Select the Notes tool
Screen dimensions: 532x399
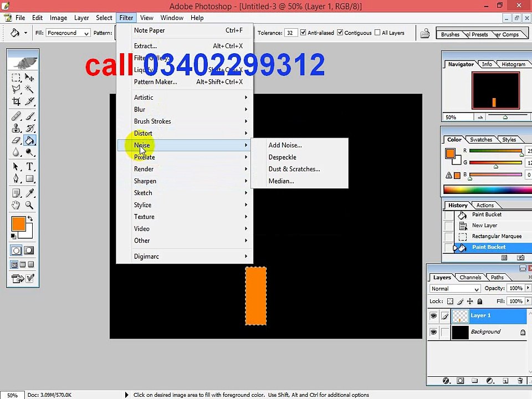(x=16, y=193)
